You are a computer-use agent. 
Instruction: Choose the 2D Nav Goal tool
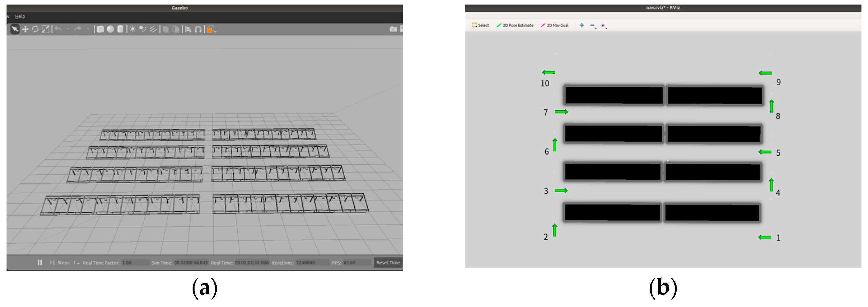[x=554, y=25]
